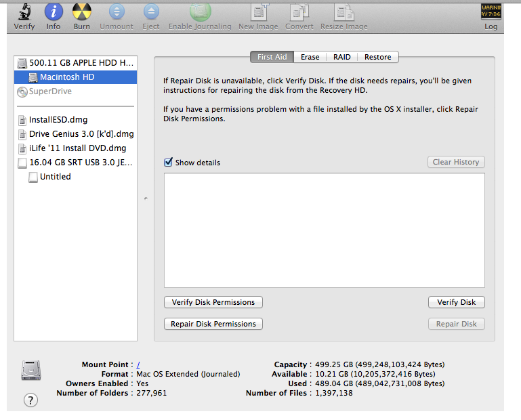This screenshot has height=420, width=521.
Task: Click the Used value 489.04 GB
Action: coord(380,383)
